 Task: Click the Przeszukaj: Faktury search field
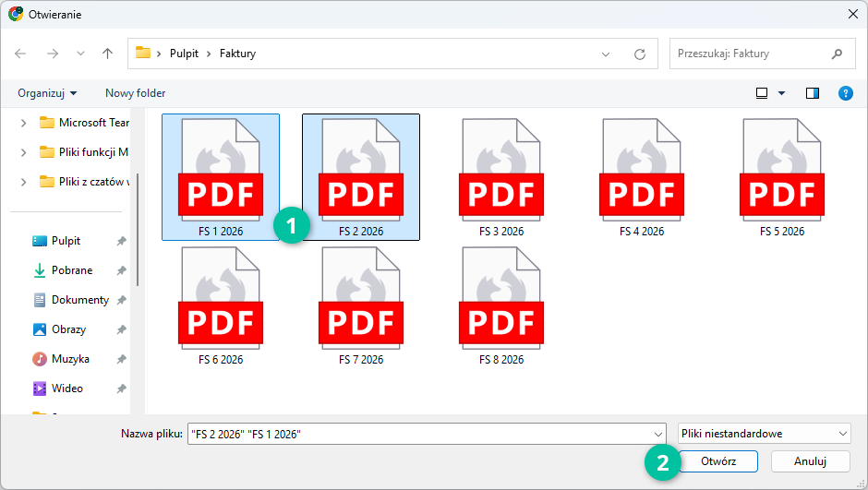tap(748, 54)
